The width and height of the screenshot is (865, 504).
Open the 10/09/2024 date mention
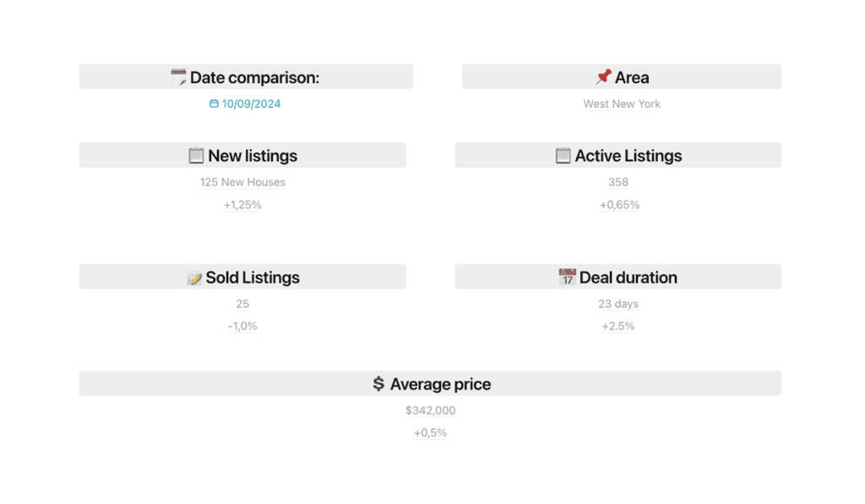click(x=245, y=104)
